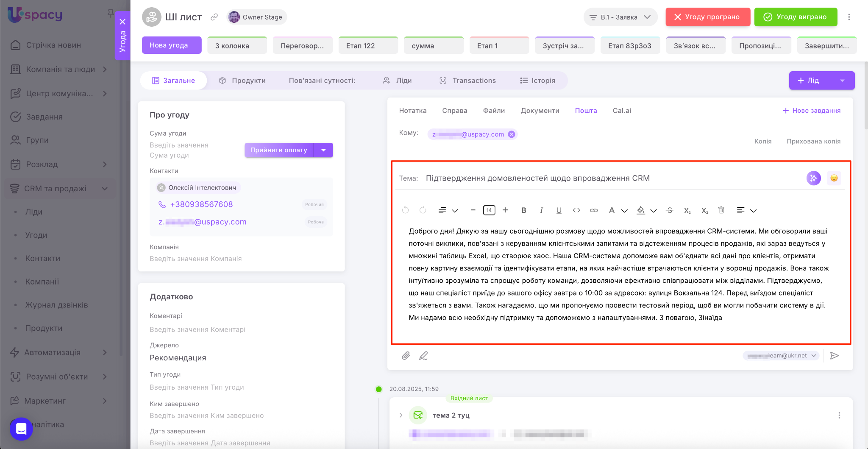Click the attach file paperclip icon
Screen dimensions: 868x449
point(406,356)
